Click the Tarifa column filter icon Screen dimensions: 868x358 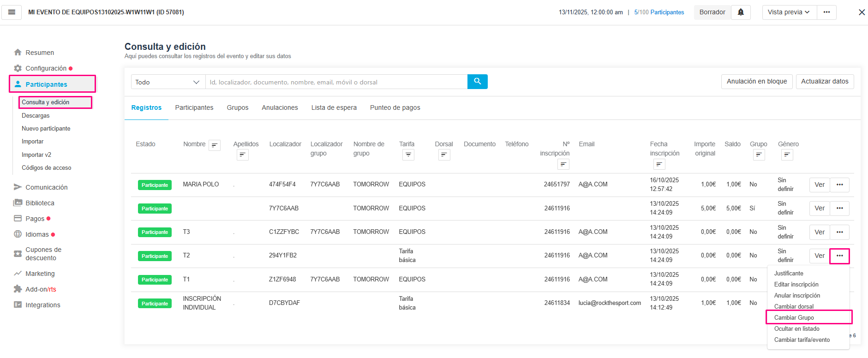408,155
